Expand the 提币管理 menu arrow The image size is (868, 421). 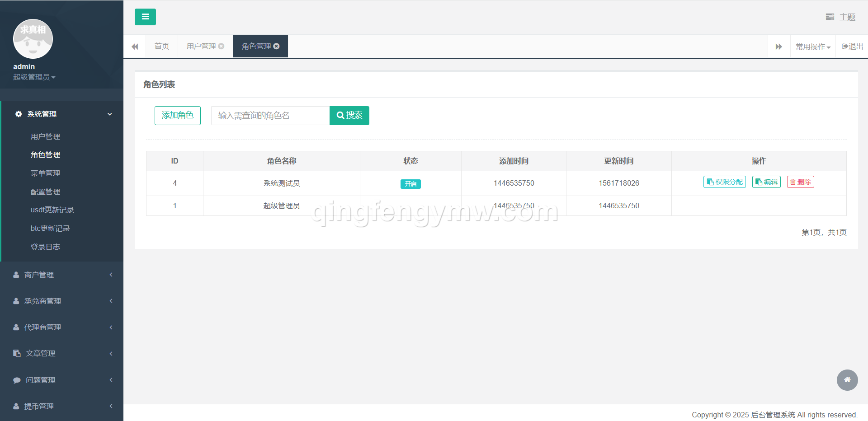click(111, 406)
